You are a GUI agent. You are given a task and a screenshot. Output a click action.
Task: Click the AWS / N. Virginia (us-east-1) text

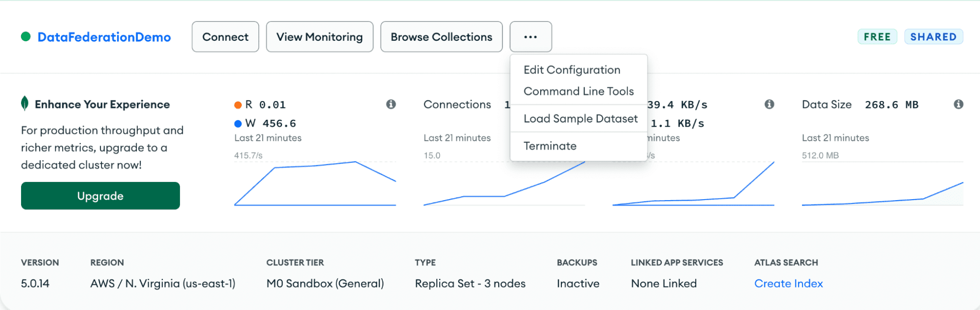coord(163,284)
